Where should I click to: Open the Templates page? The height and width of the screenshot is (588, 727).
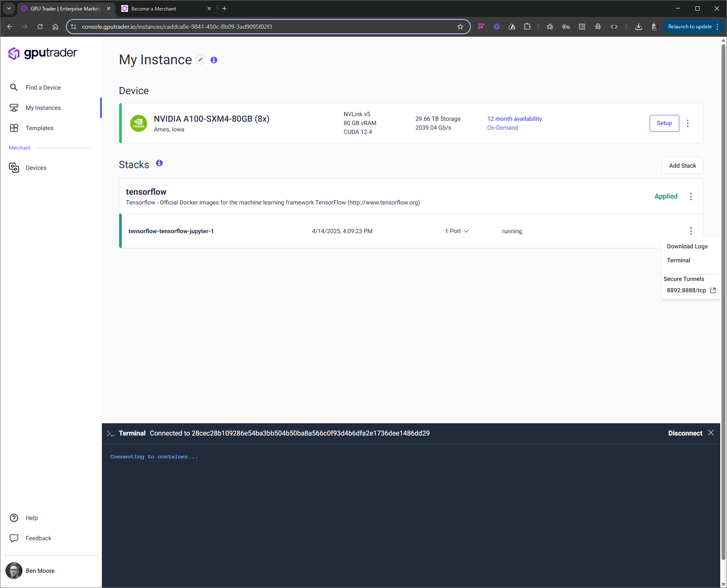[x=39, y=128]
